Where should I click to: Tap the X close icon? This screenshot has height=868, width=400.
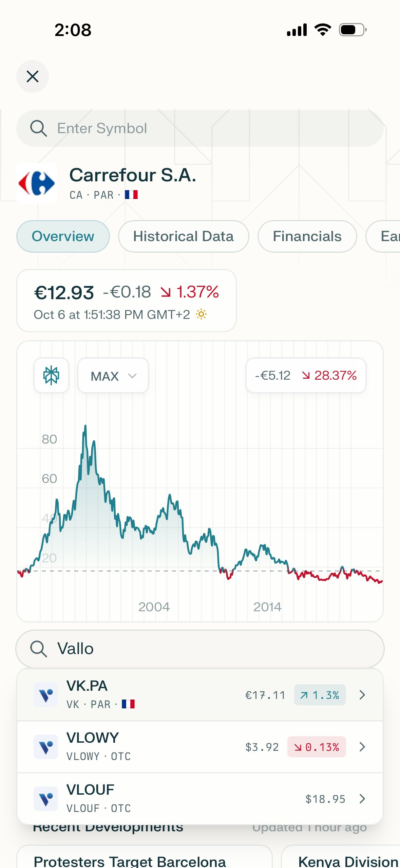[x=33, y=76]
